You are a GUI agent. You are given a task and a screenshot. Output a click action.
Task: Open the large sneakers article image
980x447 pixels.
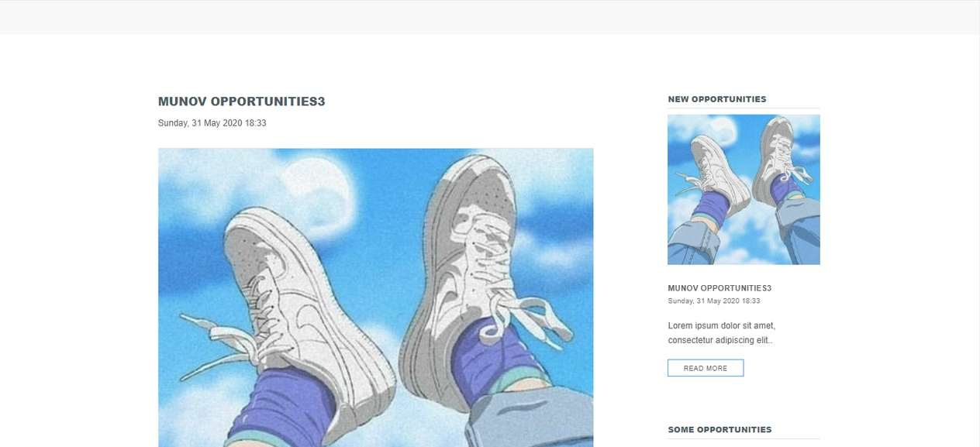coord(376,297)
